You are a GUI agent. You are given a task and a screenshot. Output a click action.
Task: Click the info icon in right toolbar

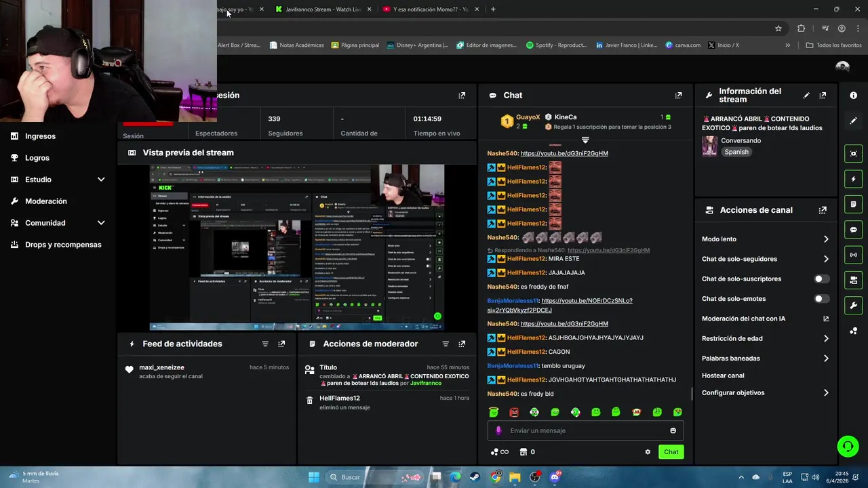(854, 96)
